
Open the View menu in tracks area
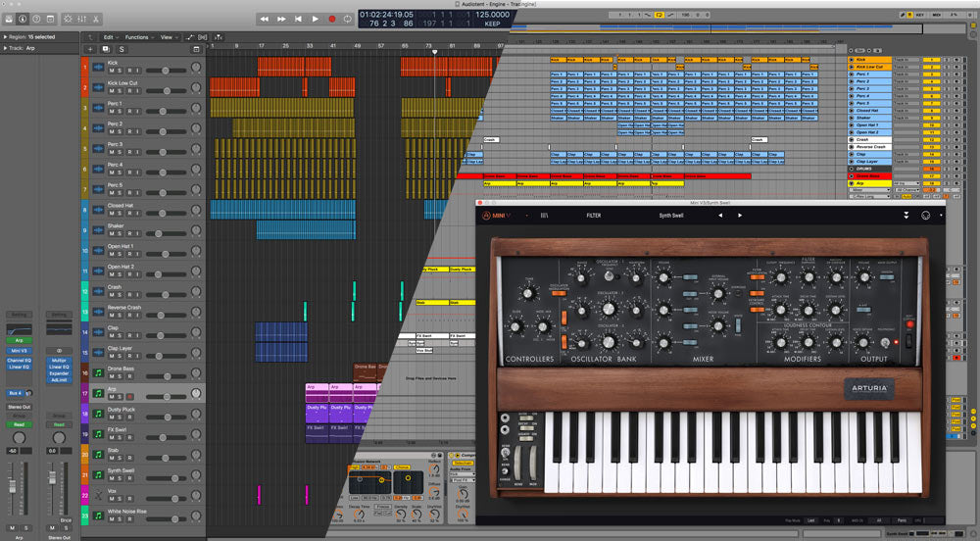coord(169,37)
